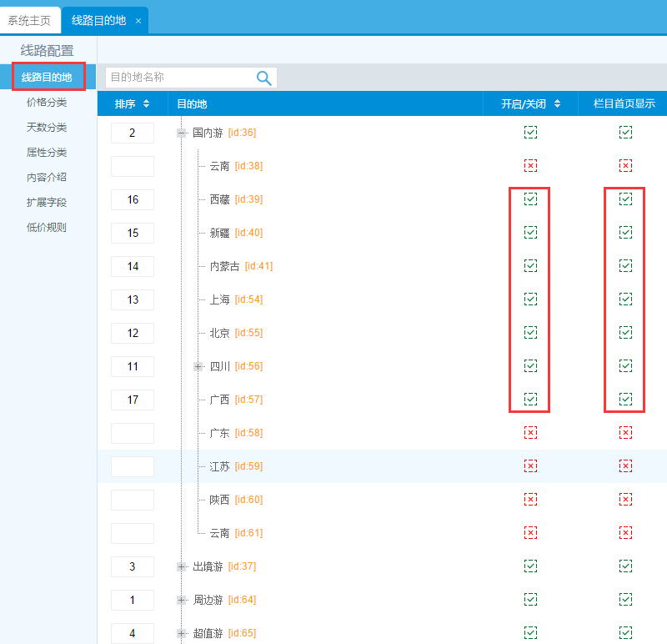
Task: Toggle 开启/关闭 status for 西藏
Action: click(530, 199)
